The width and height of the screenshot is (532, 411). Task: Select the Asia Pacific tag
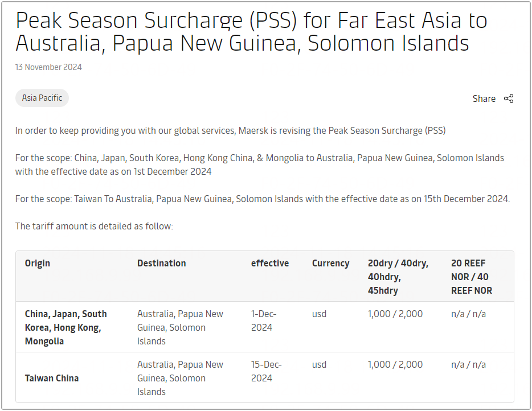pyautogui.click(x=42, y=98)
